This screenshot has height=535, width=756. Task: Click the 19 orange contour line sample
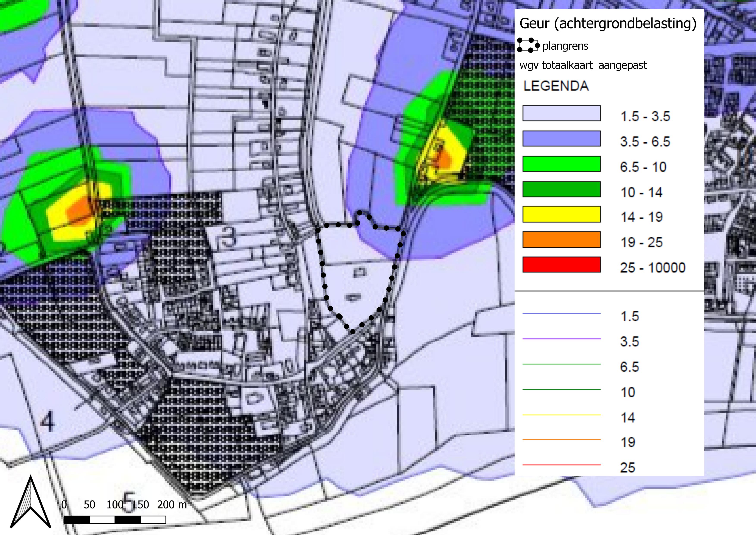561,439
